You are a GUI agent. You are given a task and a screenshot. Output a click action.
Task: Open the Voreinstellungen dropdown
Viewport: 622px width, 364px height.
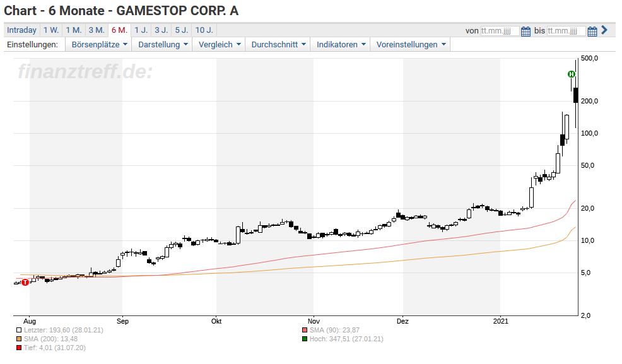411,44
